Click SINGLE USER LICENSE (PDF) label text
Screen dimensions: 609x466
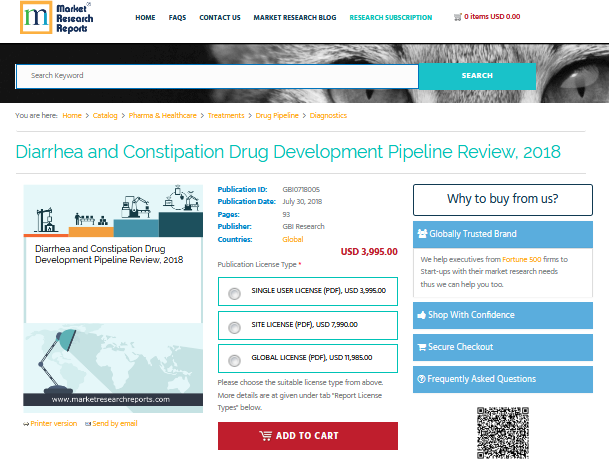318,291
